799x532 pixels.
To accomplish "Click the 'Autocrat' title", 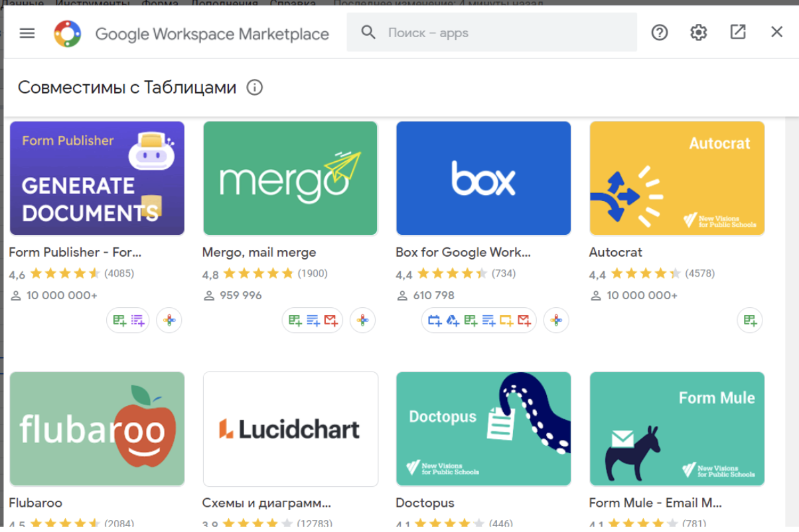I will point(616,252).
